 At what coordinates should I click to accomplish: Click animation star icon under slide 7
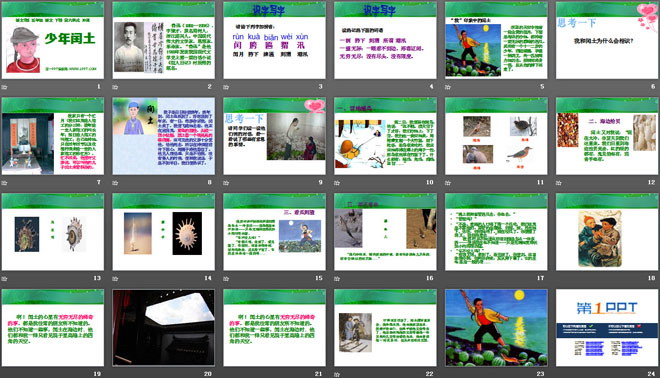pos(5,183)
